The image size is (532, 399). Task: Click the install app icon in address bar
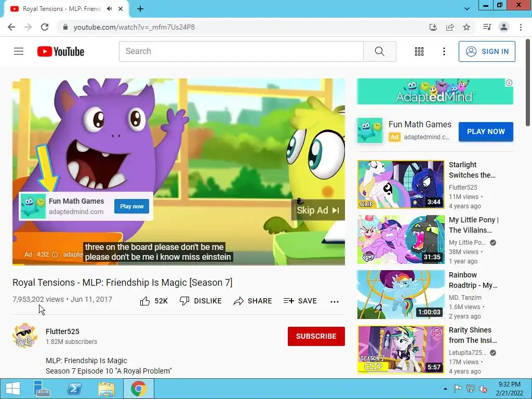[x=433, y=27]
